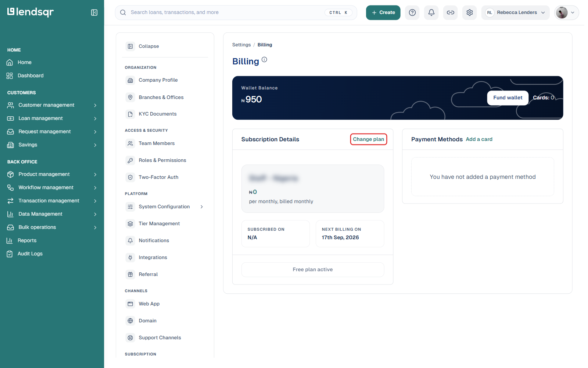
Task: Open the help question-mark icon
Action: [412, 13]
